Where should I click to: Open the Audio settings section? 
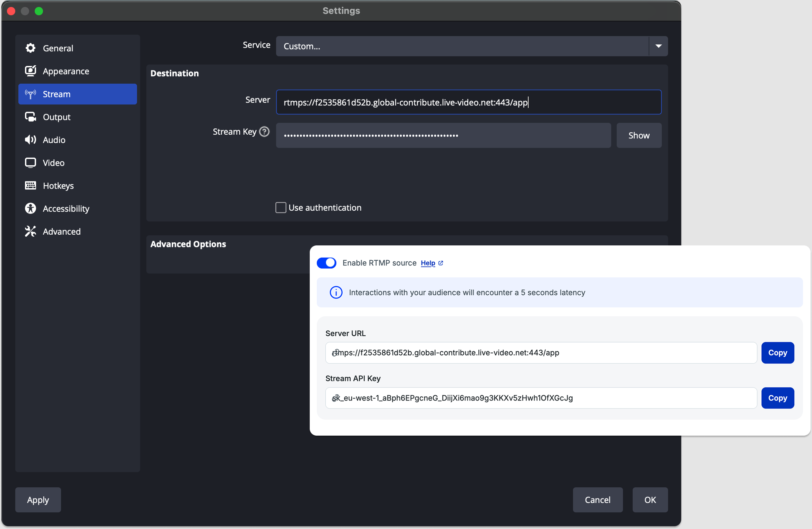pos(54,140)
